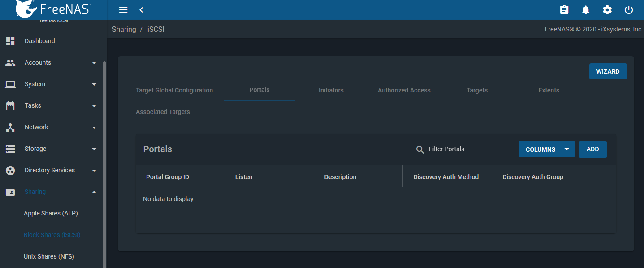Expand the Storage menu arrow
Image resolution: width=644 pixels, height=268 pixels.
[x=94, y=149]
